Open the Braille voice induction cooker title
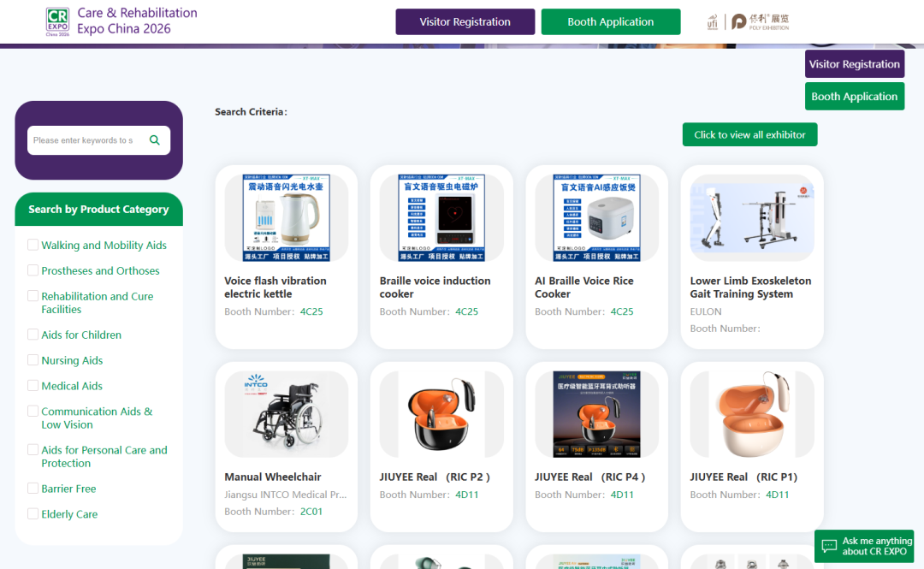 click(x=435, y=287)
